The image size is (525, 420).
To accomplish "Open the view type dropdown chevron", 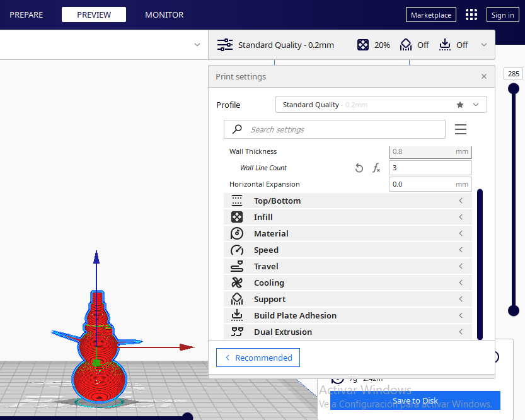I will point(197,45).
